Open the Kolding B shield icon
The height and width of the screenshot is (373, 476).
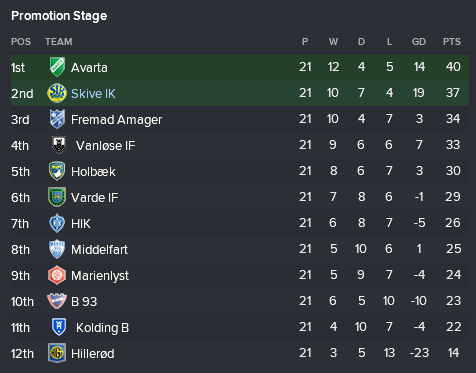click(59, 327)
